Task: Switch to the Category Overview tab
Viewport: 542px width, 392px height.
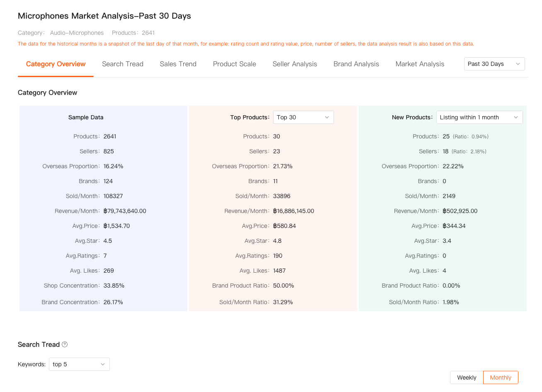Action: click(x=56, y=64)
